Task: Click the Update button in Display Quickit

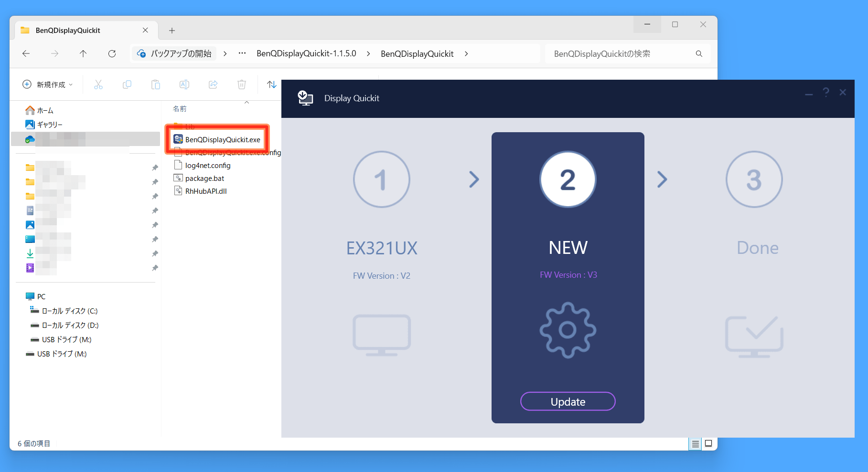Action: [x=568, y=401]
